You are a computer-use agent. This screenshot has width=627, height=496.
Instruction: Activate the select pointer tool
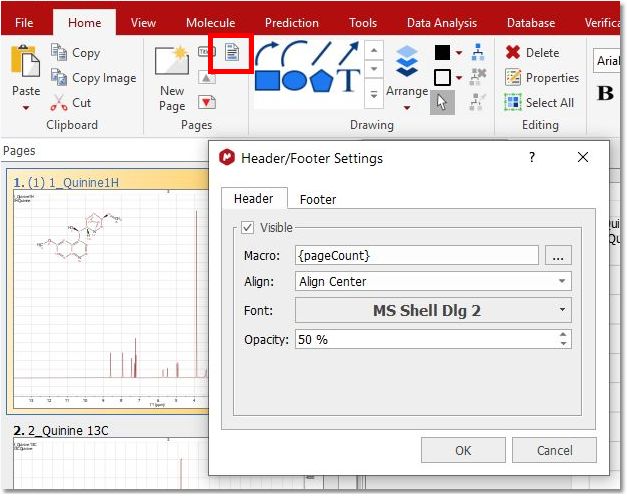(x=442, y=102)
